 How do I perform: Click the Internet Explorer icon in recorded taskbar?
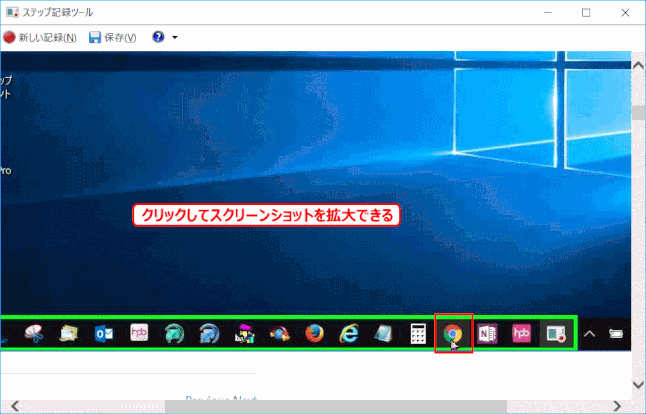click(x=349, y=334)
